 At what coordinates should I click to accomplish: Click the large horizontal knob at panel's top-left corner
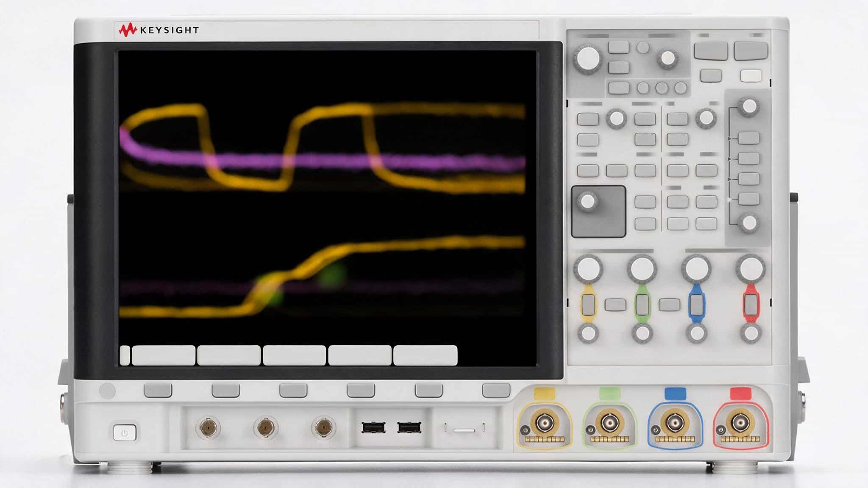click(587, 58)
